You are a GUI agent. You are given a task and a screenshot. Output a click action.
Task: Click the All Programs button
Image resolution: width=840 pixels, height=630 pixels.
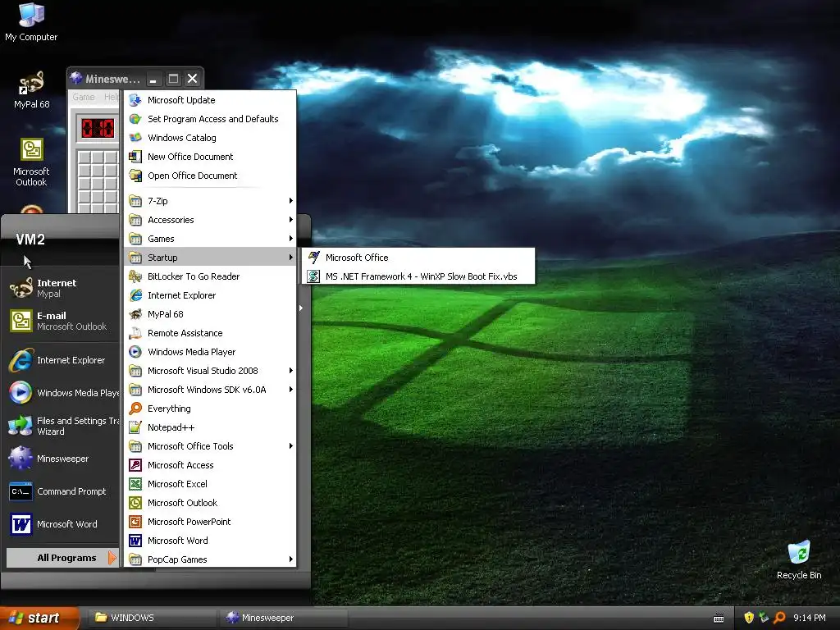click(x=62, y=558)
